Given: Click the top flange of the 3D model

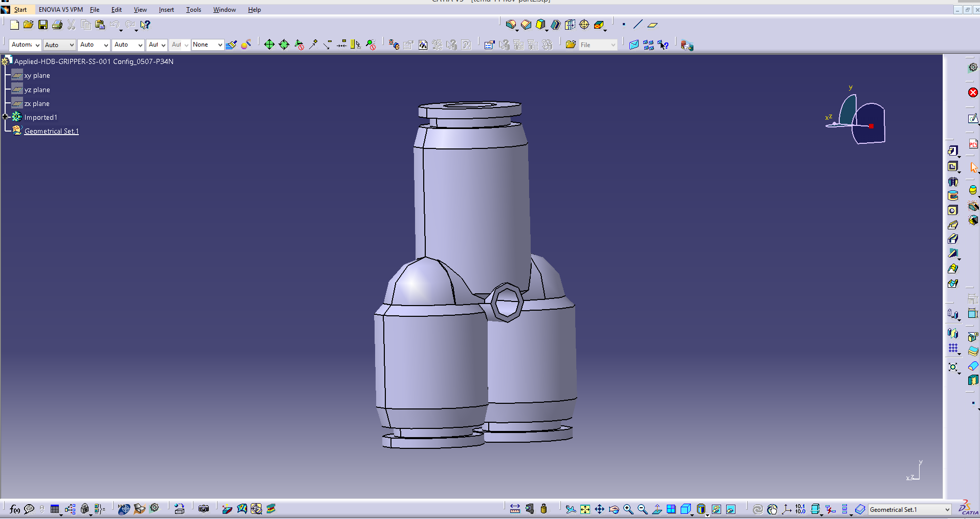Looking at the screenshot, I should click(x=470, y=110).
